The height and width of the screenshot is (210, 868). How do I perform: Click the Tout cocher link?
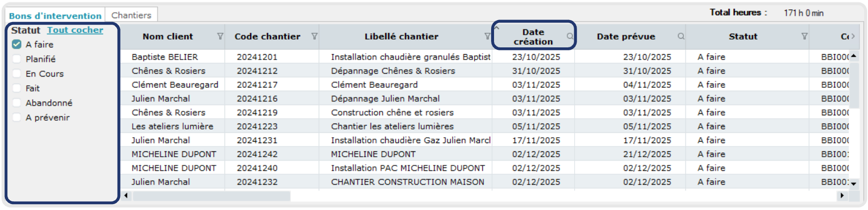coord(75,30)
